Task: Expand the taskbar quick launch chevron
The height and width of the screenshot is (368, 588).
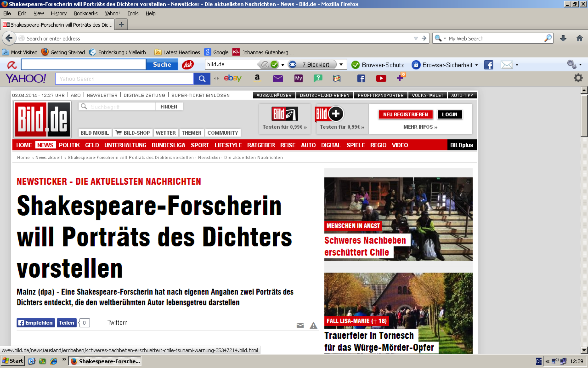Action: coord(64,359)
